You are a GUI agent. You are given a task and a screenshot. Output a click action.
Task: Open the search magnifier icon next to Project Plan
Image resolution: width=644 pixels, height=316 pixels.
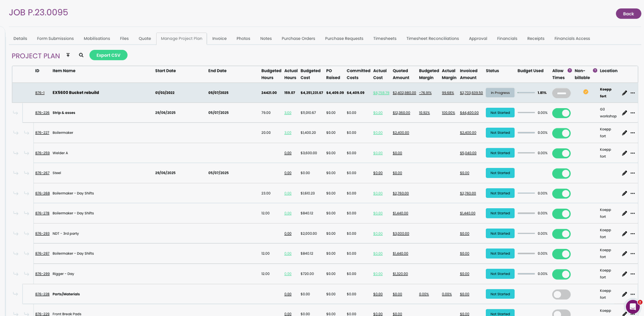(x=81, y=55)
